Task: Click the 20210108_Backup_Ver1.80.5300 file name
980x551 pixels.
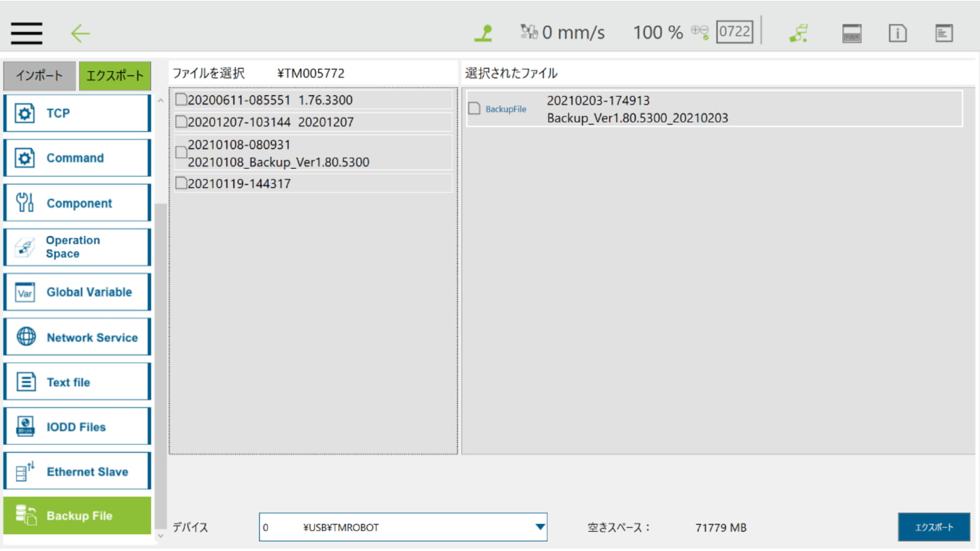Action: tap(278, 162)
